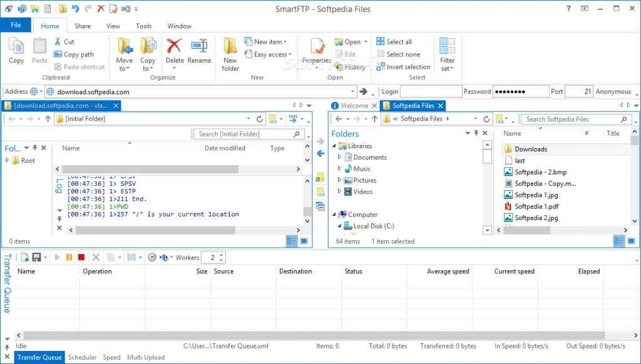Stop the transfer queue using the red stop icon
Screen dimensions: 641x364
tap(81, 256)
